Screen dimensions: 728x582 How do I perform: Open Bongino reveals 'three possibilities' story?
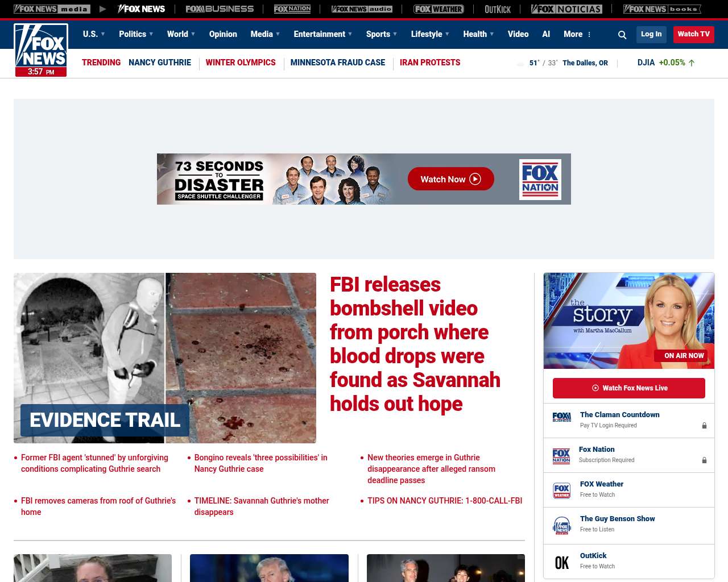pos(261,463)
